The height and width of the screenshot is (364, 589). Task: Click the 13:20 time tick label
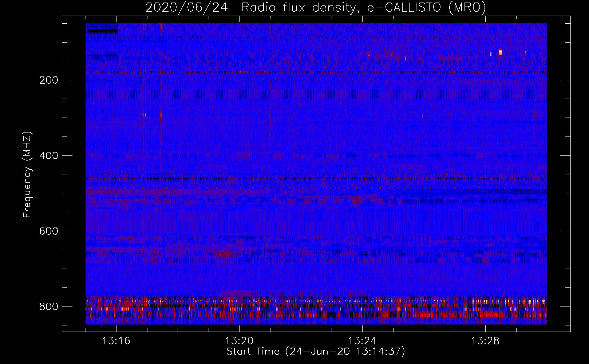239,341
